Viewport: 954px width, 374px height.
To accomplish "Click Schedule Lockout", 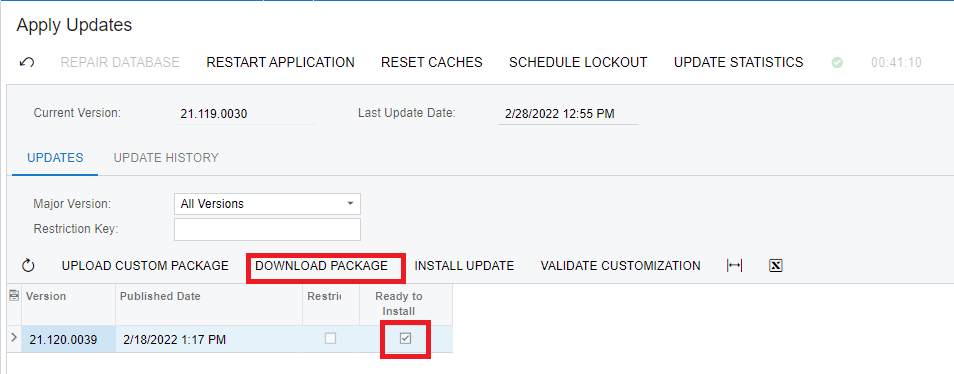I will (578, 63).
